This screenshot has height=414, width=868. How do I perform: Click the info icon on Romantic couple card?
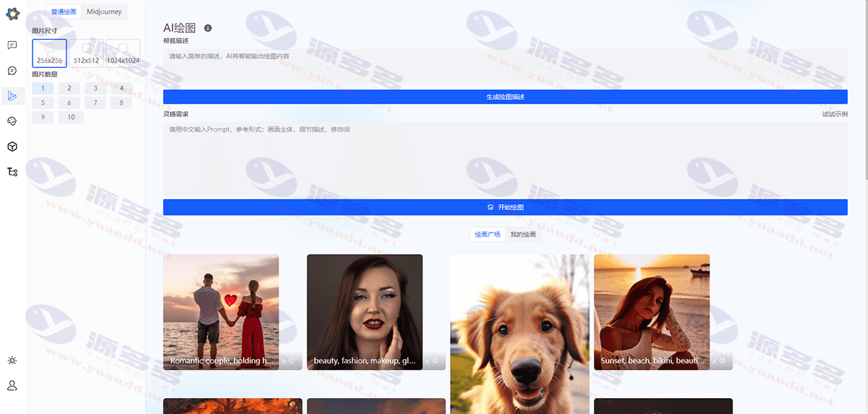click(x=292, y=360)
